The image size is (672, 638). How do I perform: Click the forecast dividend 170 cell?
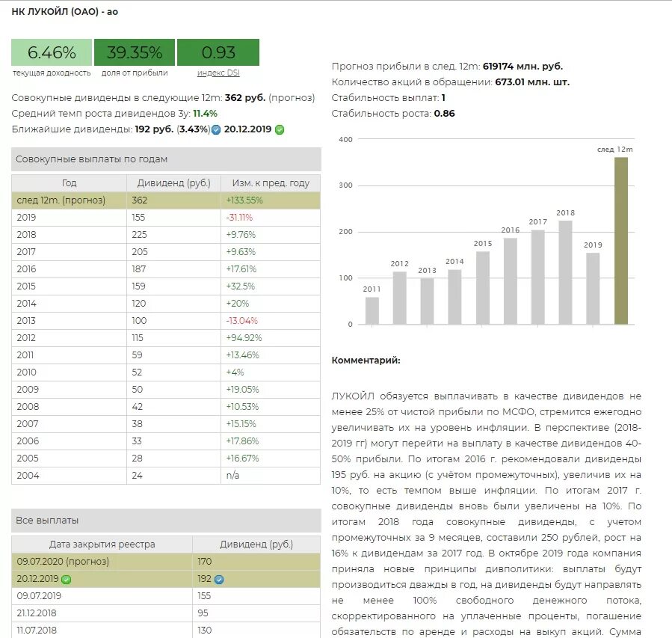pos(256,562)
